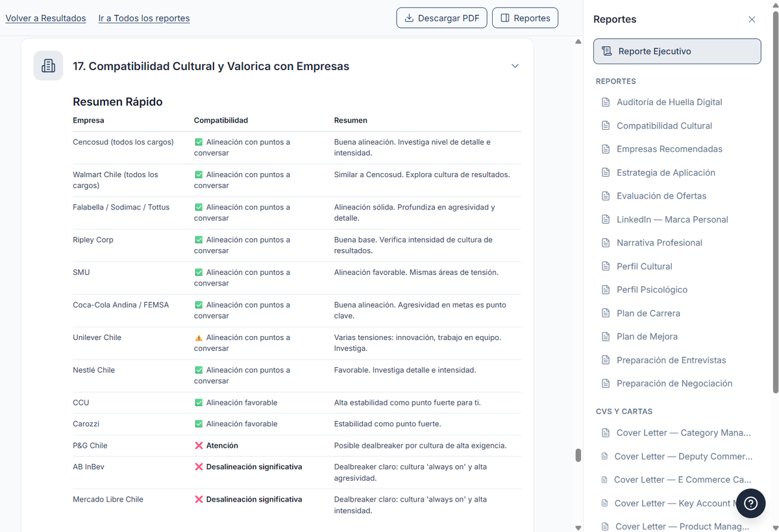Open the Reporte Ejecutivo entry
The width and height of the screenshot is (779, 532).
(677, 51)
